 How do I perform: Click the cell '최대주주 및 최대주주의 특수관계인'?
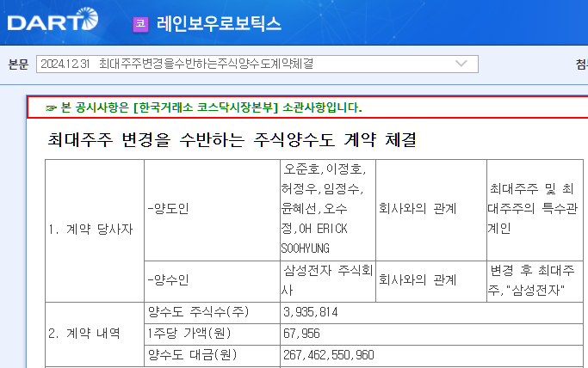click(x=535, y=210)
